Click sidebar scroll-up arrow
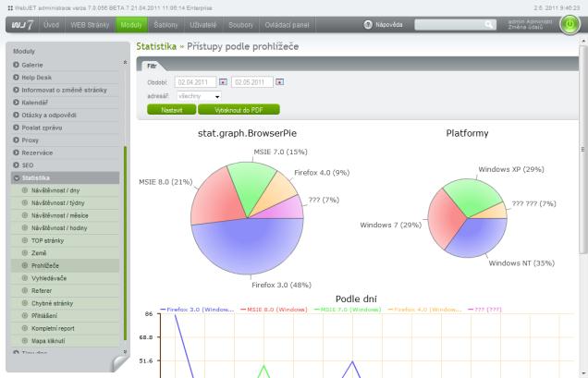Image resolution: width=588 pixels, height=378 pixels. [125, 62]
